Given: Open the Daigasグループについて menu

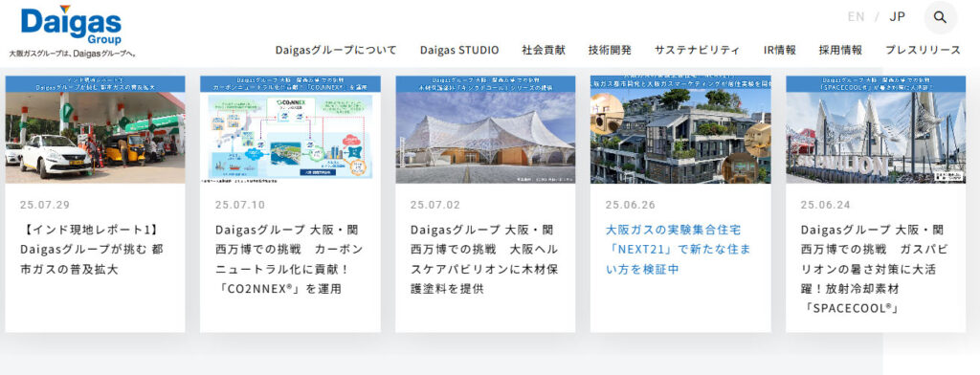Looking at the screenshot, I should tap(336, 50).
